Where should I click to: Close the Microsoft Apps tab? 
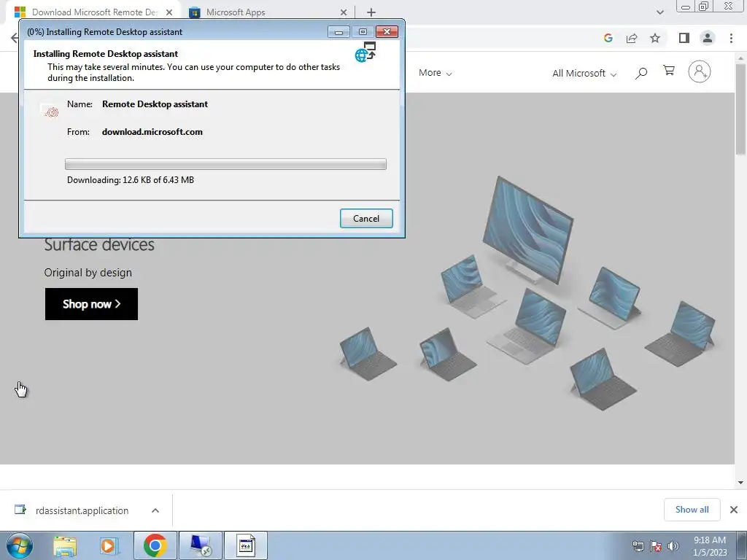tap(344, 12)
